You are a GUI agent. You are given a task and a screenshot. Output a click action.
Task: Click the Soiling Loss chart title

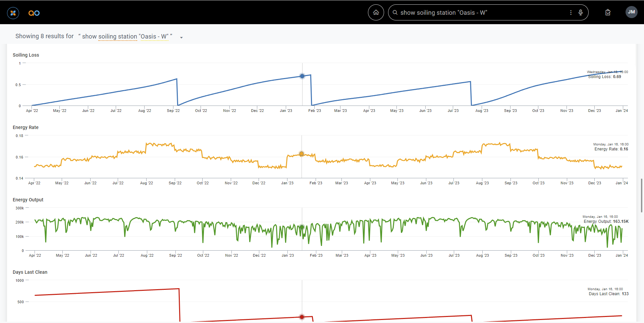pyautogui.click(x=26, y=55)
